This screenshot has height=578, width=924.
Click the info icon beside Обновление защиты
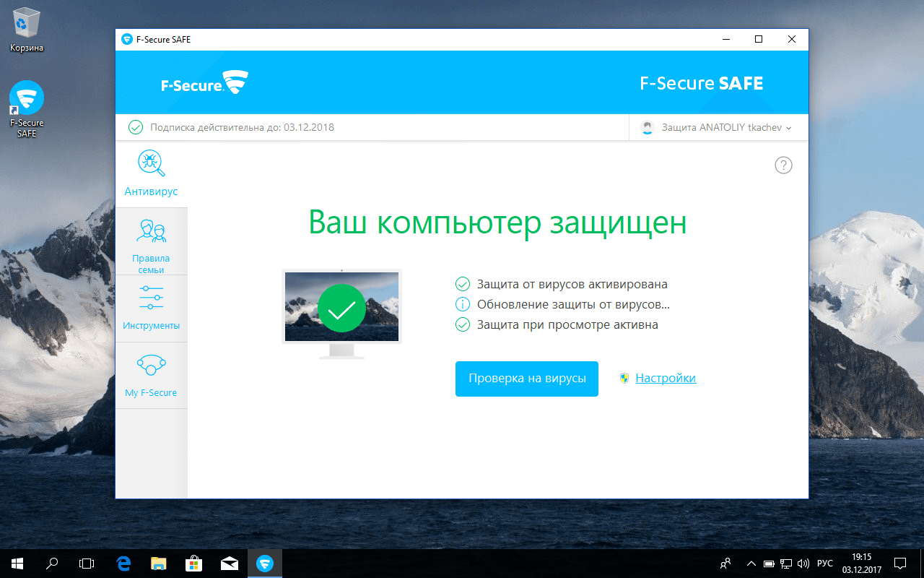point(463,304)
